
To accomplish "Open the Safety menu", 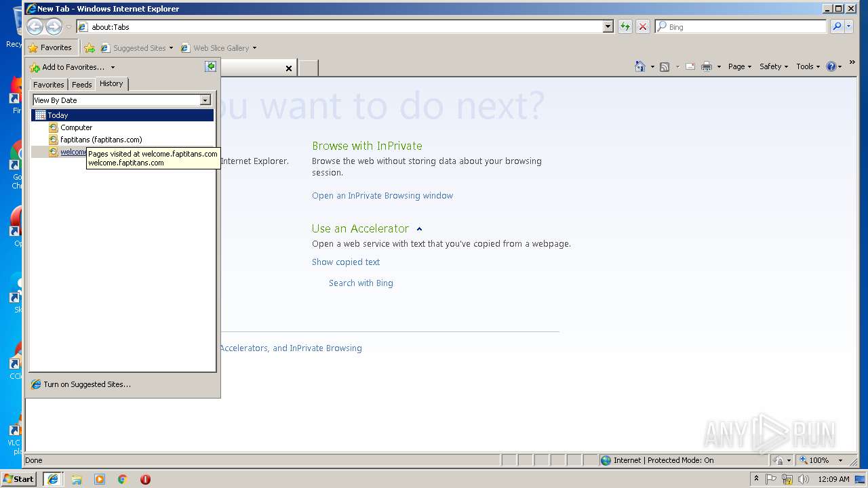I will pyautogui.click(x=774, y=66).
